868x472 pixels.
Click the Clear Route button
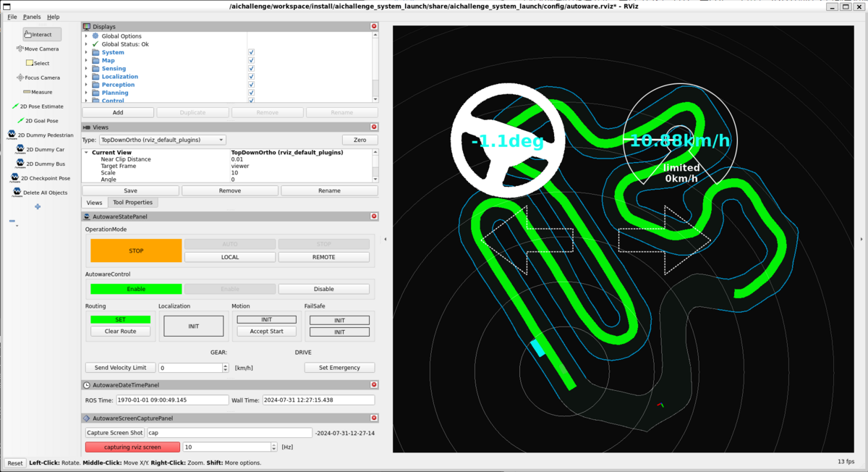121,331
